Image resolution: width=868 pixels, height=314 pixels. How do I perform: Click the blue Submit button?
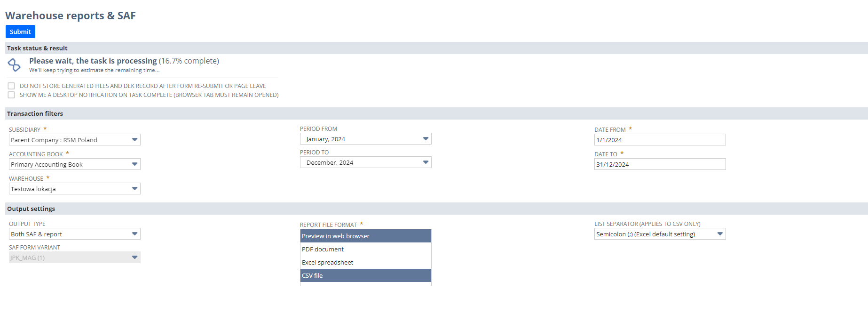[20, 32]
